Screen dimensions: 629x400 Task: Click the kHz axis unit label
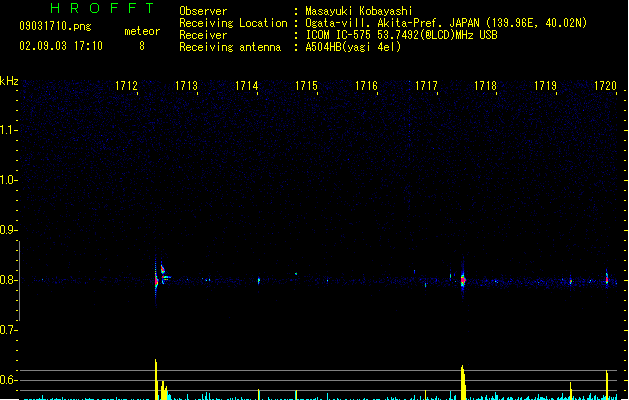coord(9,81)
